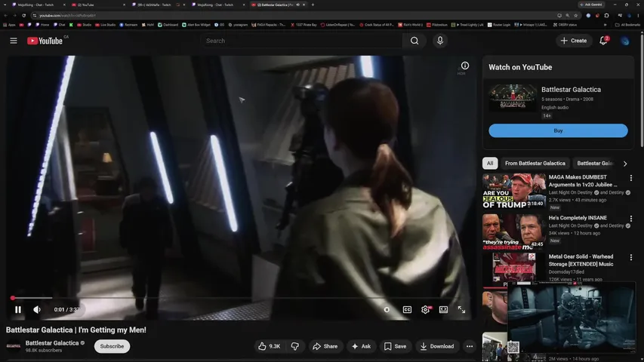Reload the page
Screen dimensions: 644x362
(24, 16)
